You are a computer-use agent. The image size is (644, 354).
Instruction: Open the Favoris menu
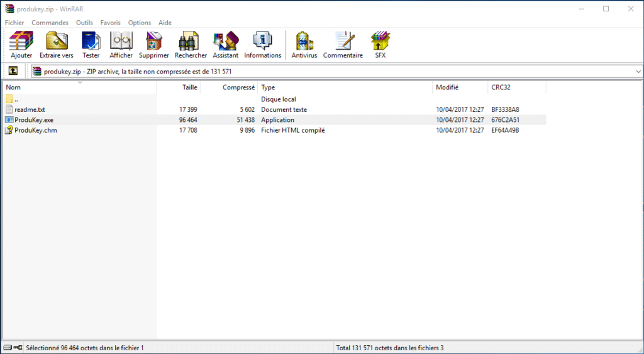[x=111, y=23]
